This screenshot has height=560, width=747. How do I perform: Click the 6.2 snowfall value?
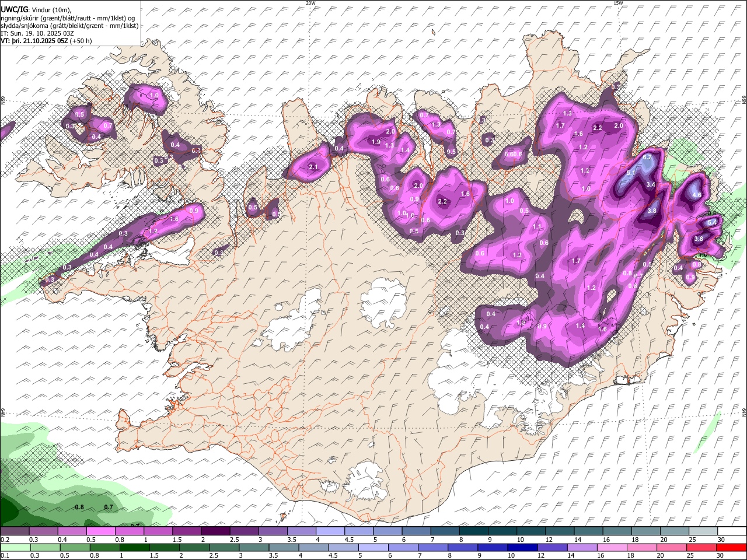click(x=647, y=157)
